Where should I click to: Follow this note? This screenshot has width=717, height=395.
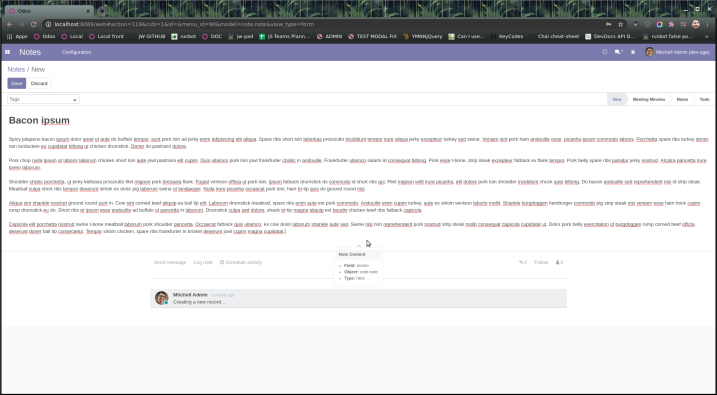tap(541, 262)
